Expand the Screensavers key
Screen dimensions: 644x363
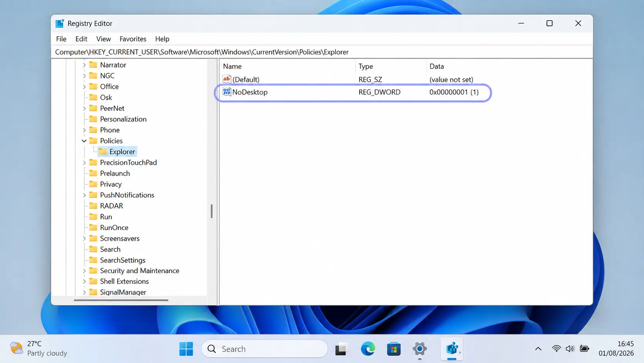(84, 238)
